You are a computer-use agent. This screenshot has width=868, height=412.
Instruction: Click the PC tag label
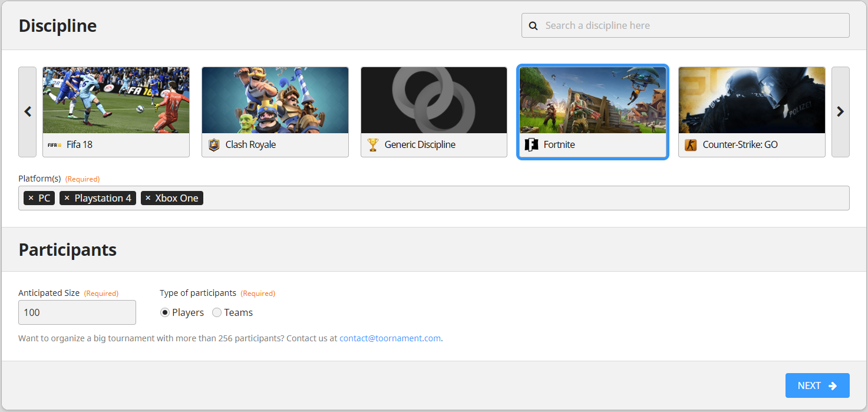coord(44,198)
